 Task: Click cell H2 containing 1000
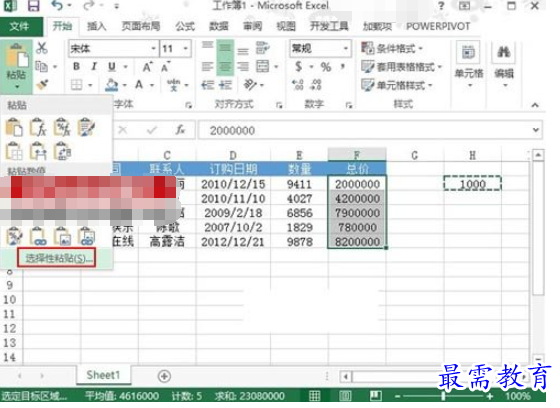[472, 184]
